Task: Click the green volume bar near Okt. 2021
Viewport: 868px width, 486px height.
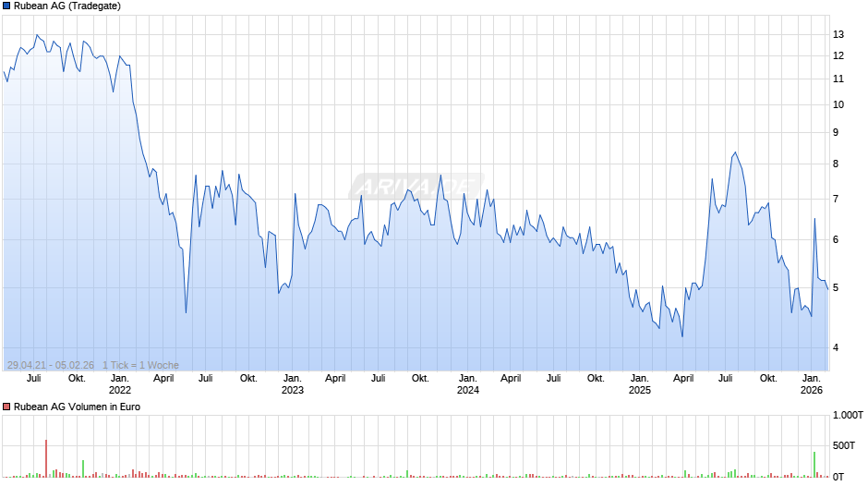Action: (x=82, y=468)
